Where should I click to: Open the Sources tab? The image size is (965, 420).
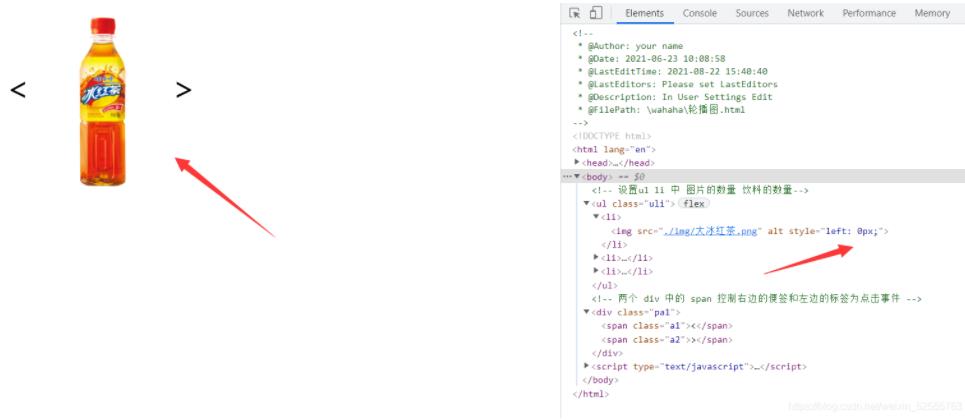point(752,13)
